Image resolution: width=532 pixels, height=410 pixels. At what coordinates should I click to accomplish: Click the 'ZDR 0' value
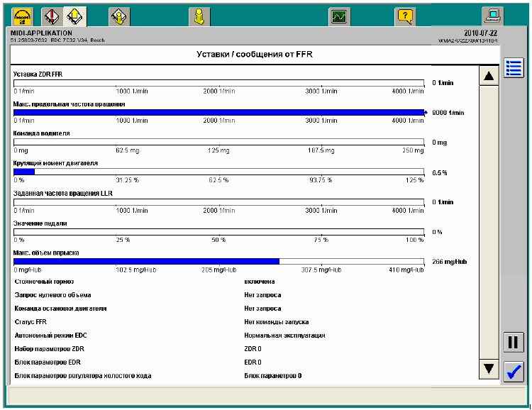(x=253, y=349)
